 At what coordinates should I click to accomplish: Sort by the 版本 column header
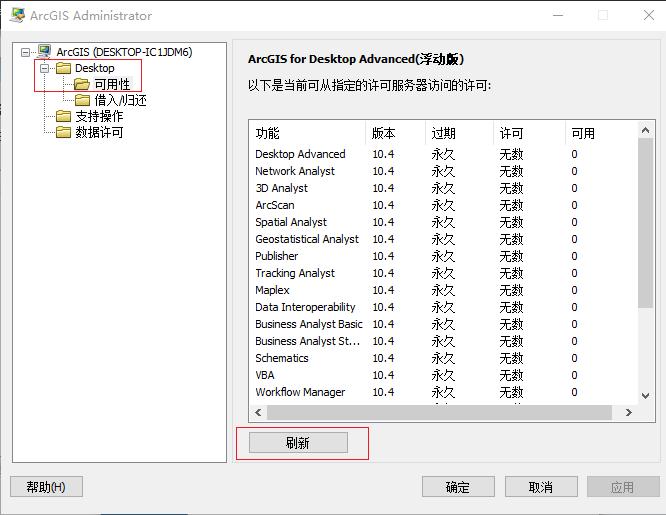click(x=395, y=133)
